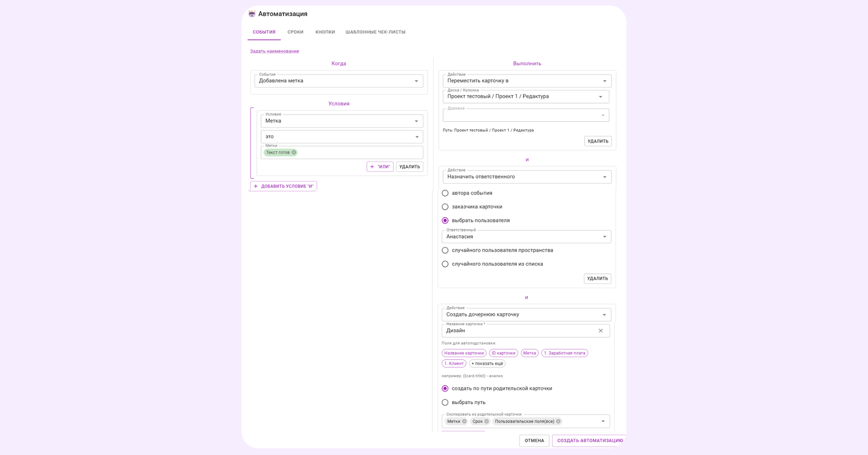Open the 'Шаблонные чек-листы' tab

pyautogui.click(x=375, y=32)
